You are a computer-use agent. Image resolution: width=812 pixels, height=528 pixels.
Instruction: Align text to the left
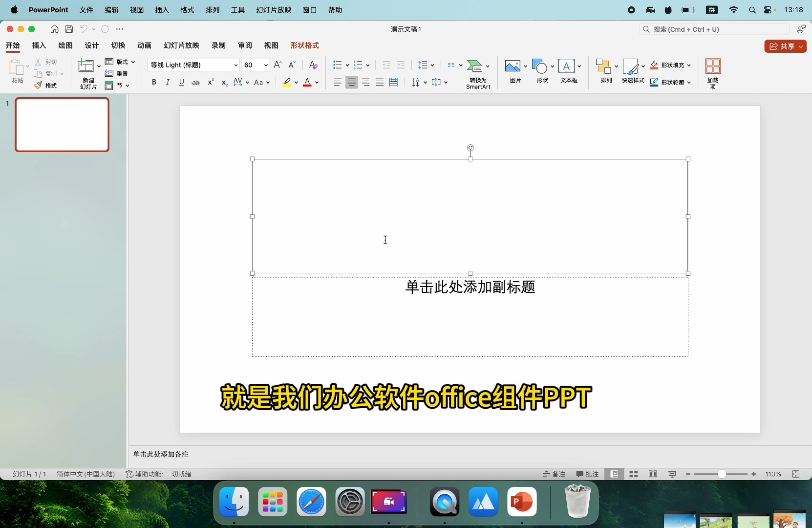coord(338,82)
